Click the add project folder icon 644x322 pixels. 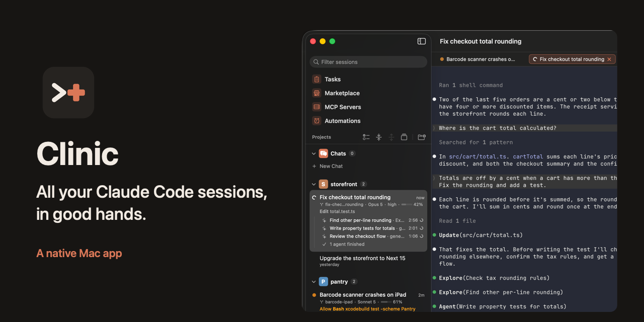tap(422, 137)
